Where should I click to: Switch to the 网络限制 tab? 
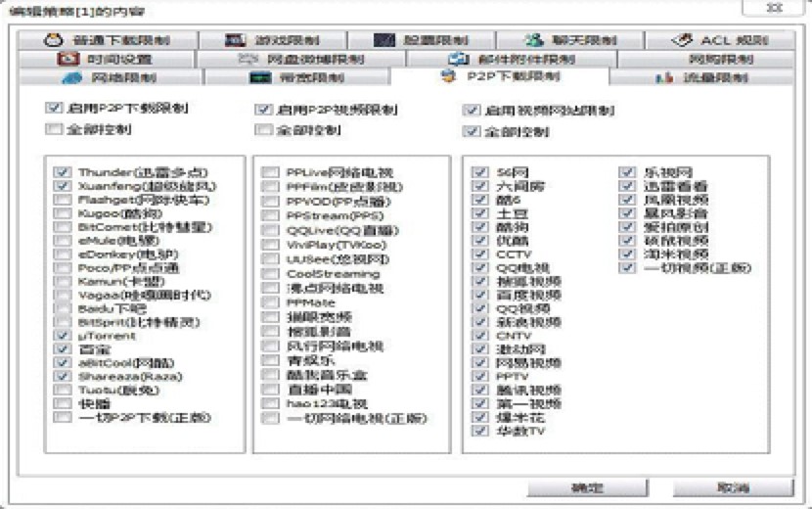[110, 77]
